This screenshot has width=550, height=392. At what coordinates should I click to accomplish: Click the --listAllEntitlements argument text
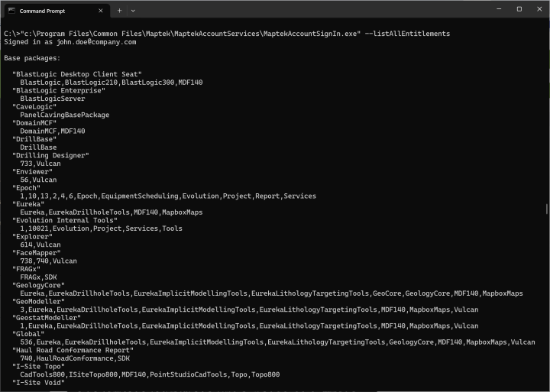click(x=407, y=34)
